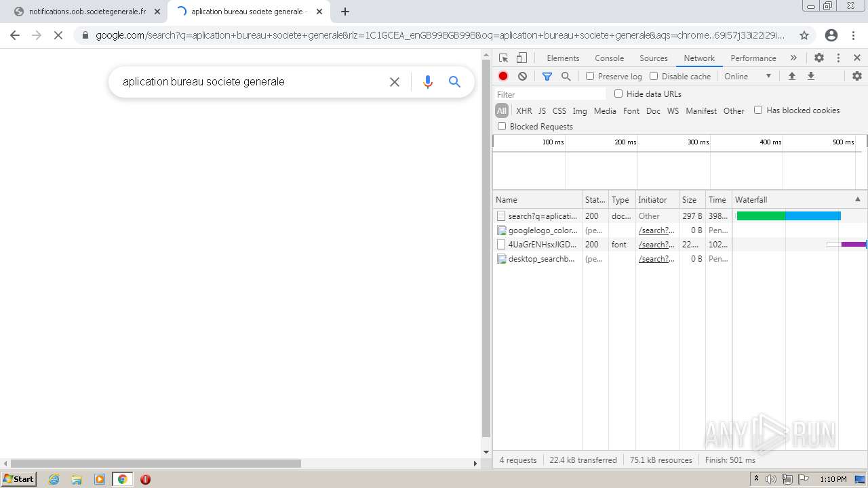Check Blocked Requests option
This screenshot has width=868, height=488.
click(x=502, y=126)
